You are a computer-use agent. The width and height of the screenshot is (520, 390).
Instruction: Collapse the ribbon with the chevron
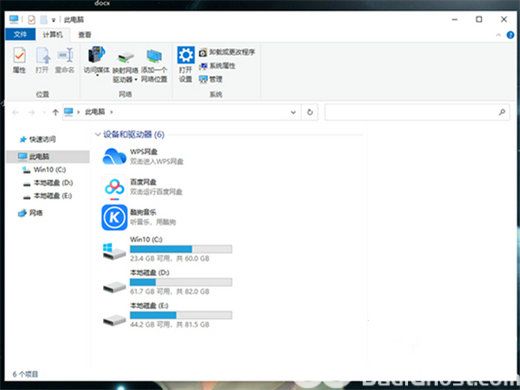pyautogui.click(x=498, y=35)
